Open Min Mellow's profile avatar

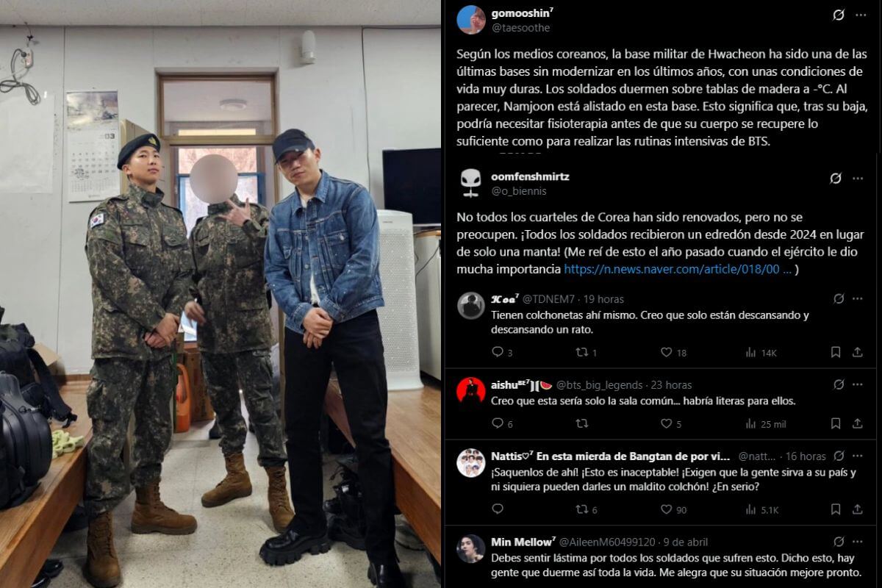click(x=471, y=548)
